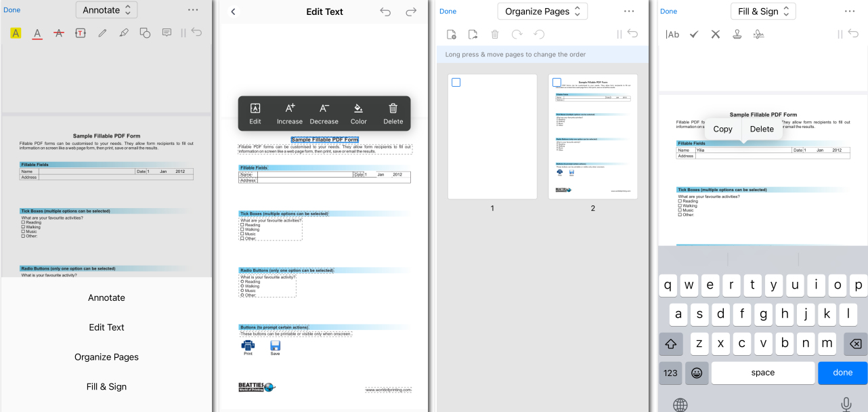
Task: Select the Reading radio button in the form
Action: tap(242, 281)
